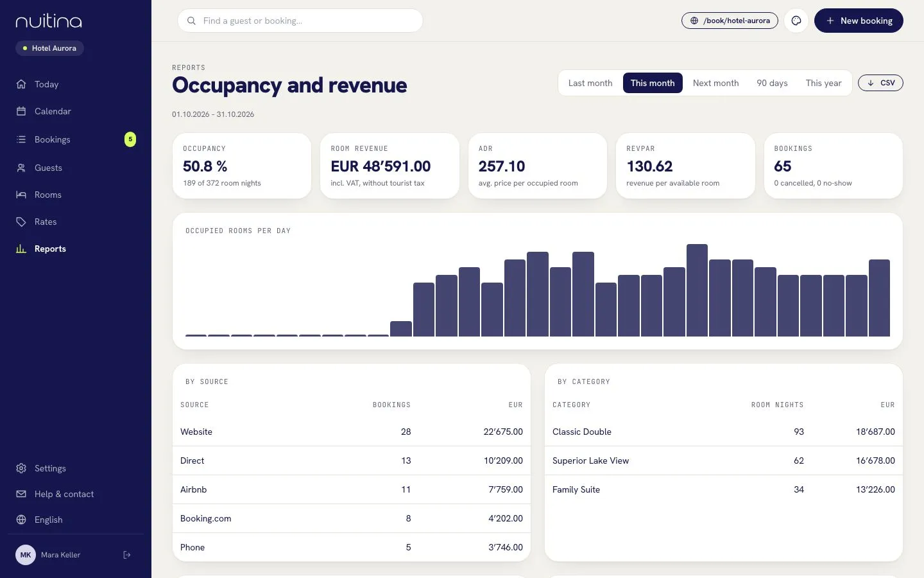Select the Superior Lake View category row

pyautogui.click(x=724, y=460)
